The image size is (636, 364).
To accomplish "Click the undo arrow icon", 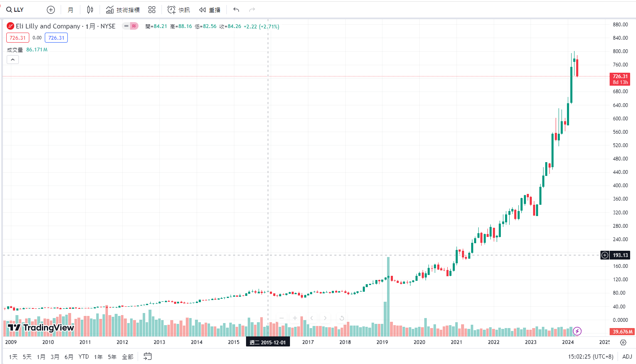I will pos(236,10).
